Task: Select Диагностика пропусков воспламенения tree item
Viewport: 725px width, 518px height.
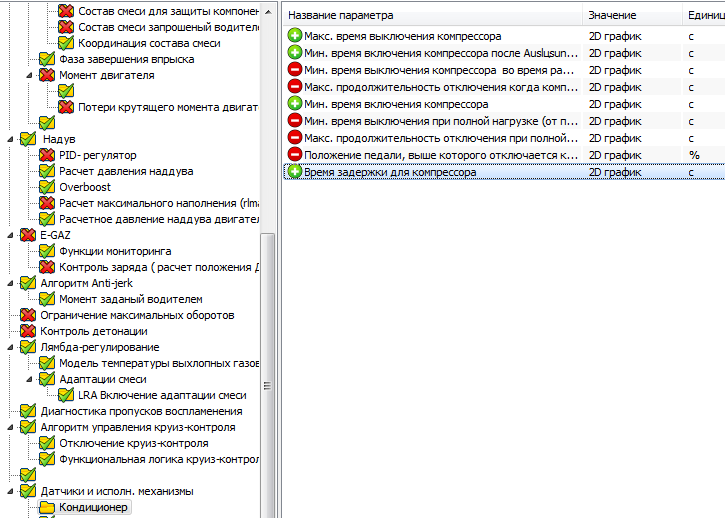Action: pos(141,411)
